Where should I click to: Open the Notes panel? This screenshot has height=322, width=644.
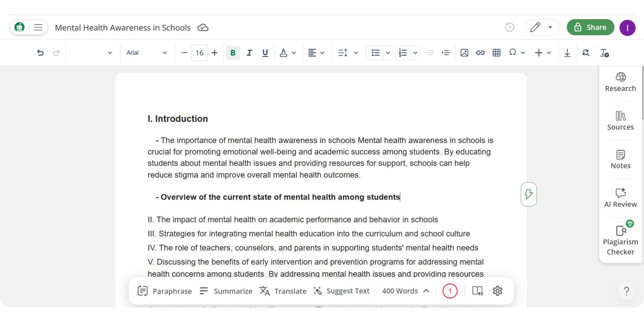620,159
